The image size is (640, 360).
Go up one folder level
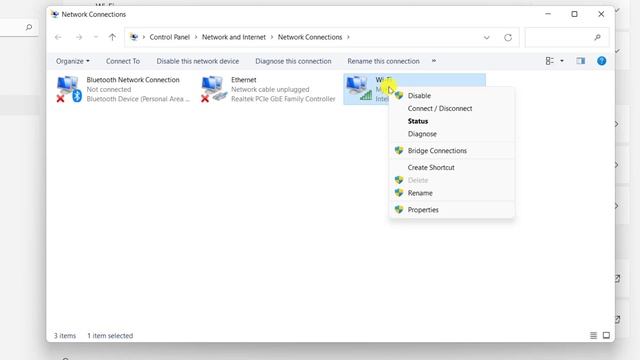click(x=112, y=37)
